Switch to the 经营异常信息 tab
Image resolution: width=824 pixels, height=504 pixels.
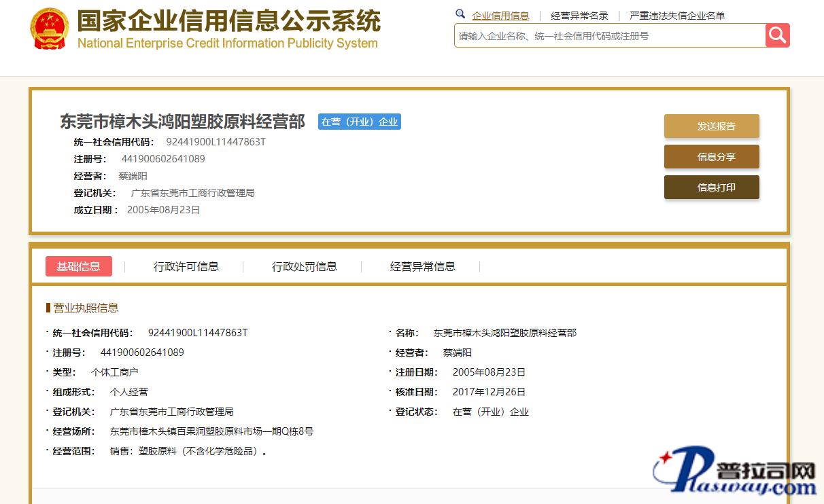point(422,266)
